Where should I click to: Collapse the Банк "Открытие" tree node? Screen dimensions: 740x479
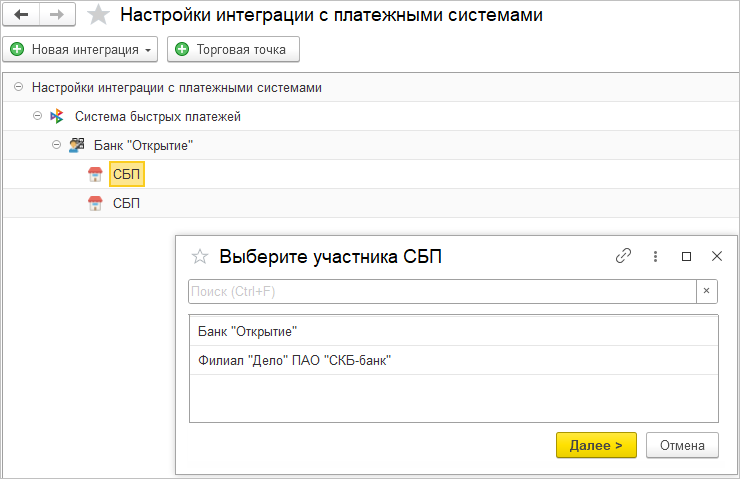tap(57, 146)
